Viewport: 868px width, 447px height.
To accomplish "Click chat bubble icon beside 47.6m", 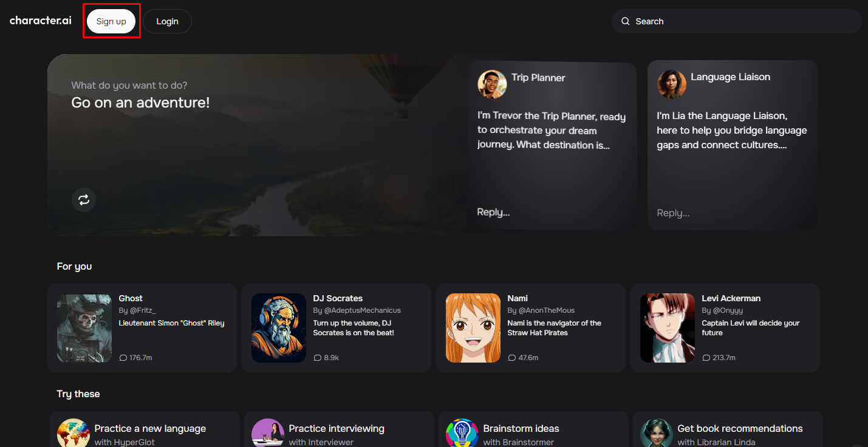I will (512, 358).
